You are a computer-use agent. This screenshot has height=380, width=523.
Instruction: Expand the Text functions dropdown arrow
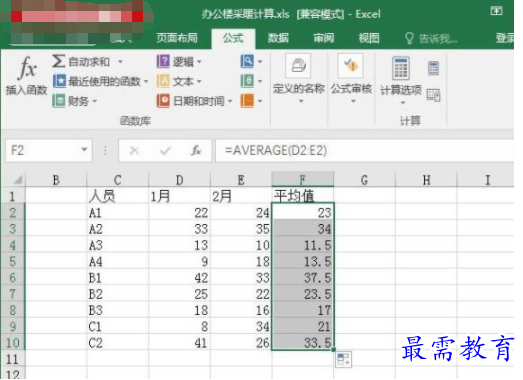[x=199, y=81]
